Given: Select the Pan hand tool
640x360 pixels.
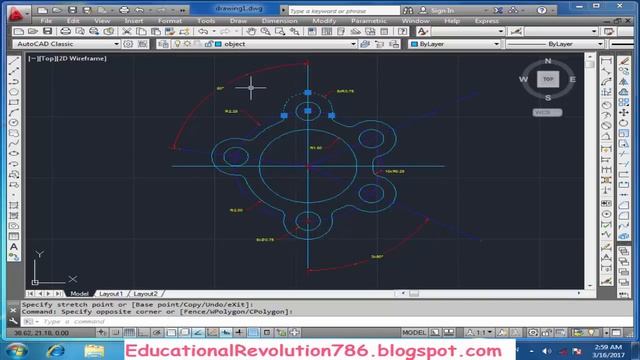Looking at the screenshot, I should pyautogui.click(x=251, y=31).
